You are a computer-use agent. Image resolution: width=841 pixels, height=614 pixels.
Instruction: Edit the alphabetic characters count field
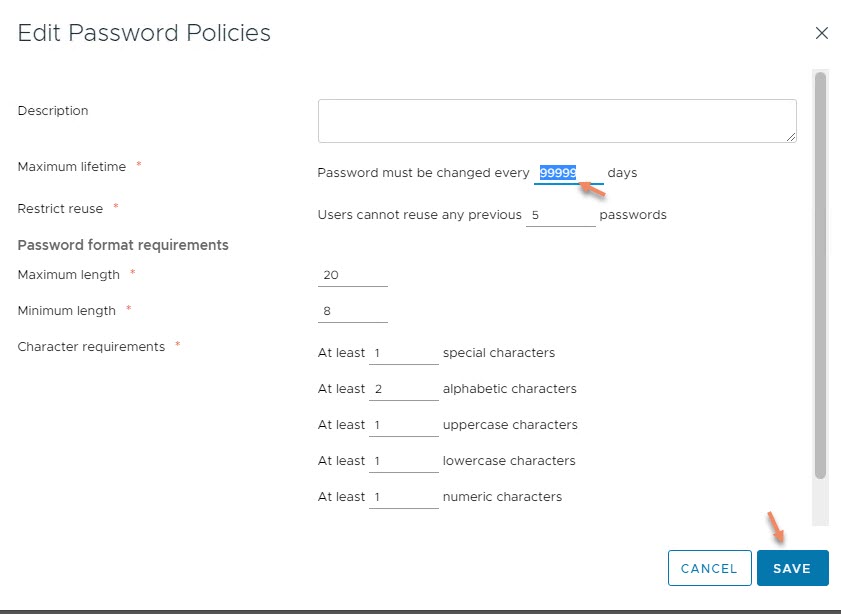(403, 389)
